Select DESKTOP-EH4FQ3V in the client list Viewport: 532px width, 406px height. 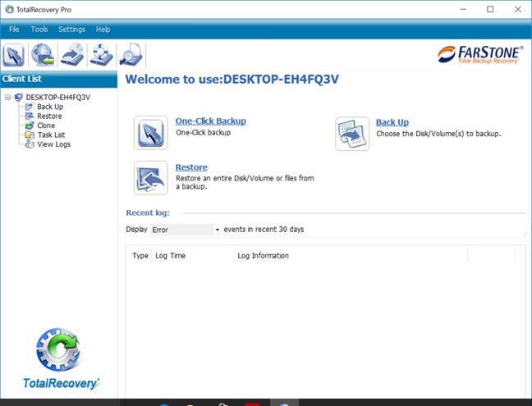click(x=58, y=98)
